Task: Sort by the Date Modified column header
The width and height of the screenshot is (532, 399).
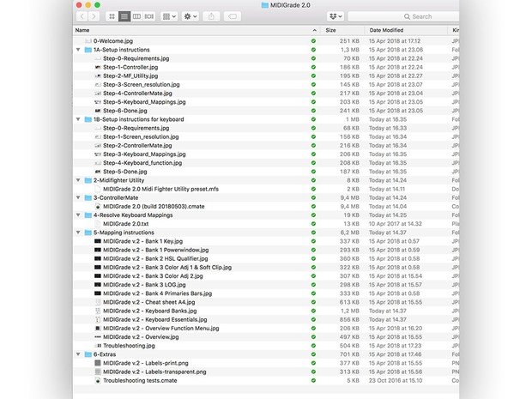Action: tap(386, 30)
